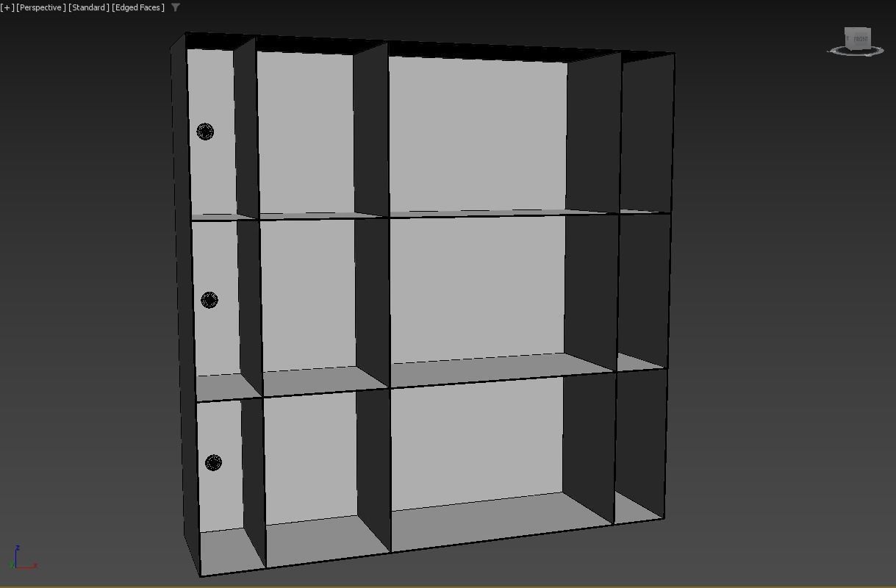Image resolution: width=896 pixels, height=588 pixels.
Task: Open the Perspective viewport label menu
Action: (41, 7)
